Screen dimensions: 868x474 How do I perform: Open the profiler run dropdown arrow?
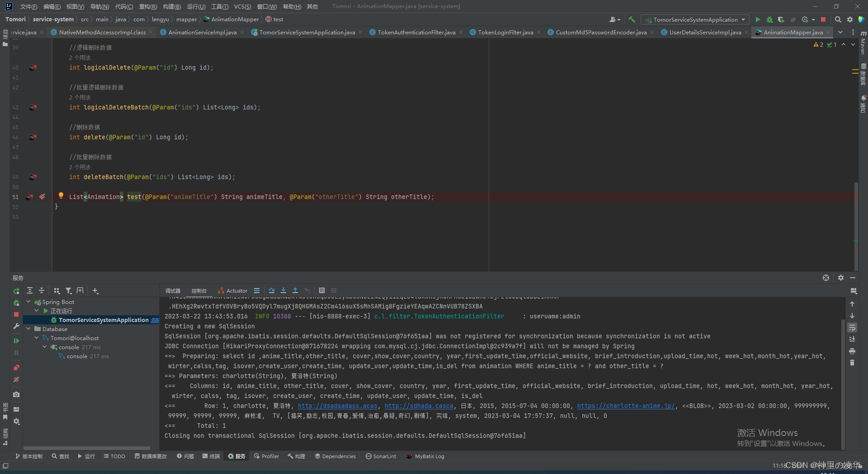[x=813, y=19]
